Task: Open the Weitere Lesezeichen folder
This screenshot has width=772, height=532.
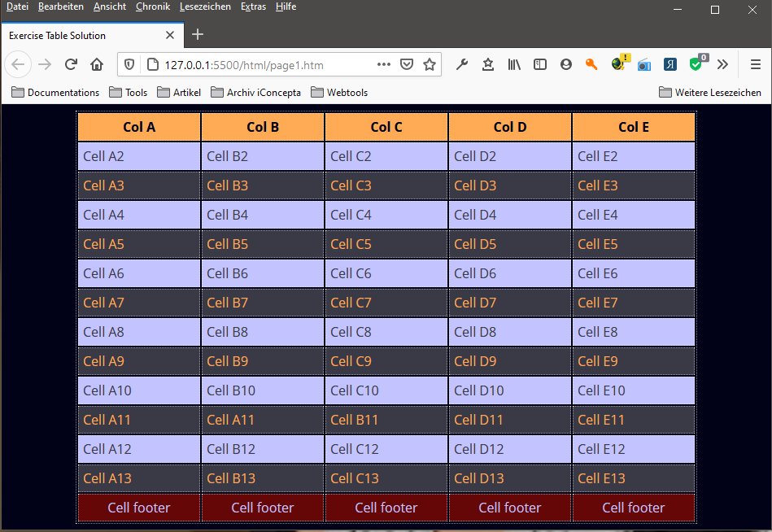Action: [709, 93]
